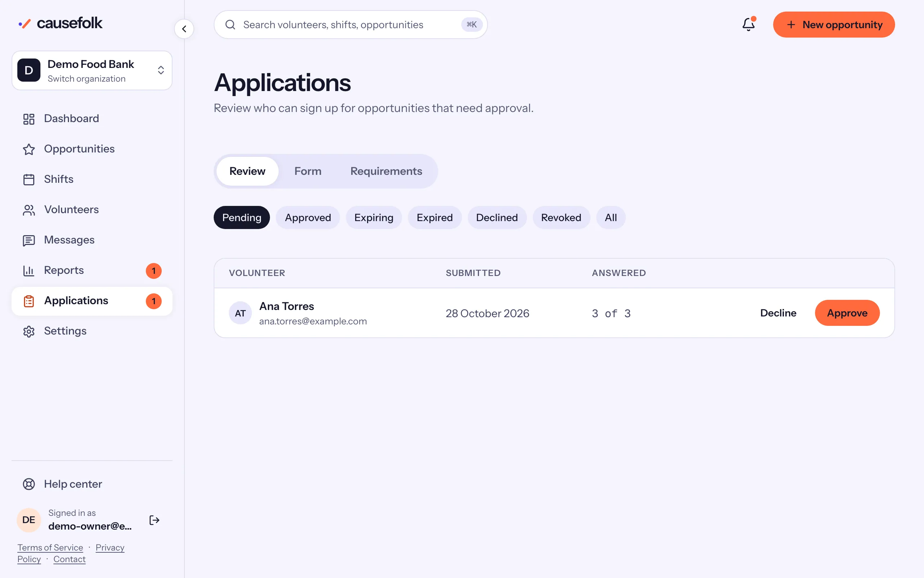Focus the search volunteers input field
This screenshot has height=578, width=924.
coord(350,25)
